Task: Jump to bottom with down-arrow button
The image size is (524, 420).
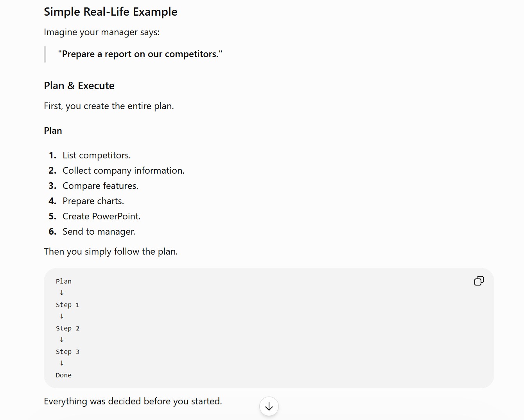Action: tap(269, 407)
